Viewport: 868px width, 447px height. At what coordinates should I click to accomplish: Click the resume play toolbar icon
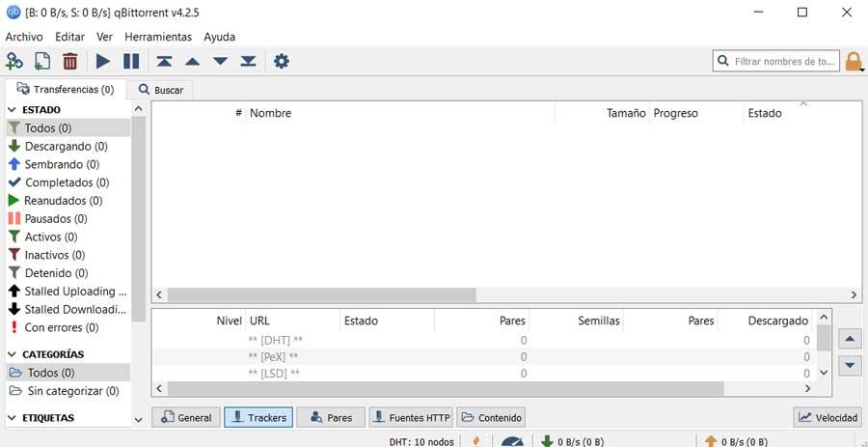(103, 61)
